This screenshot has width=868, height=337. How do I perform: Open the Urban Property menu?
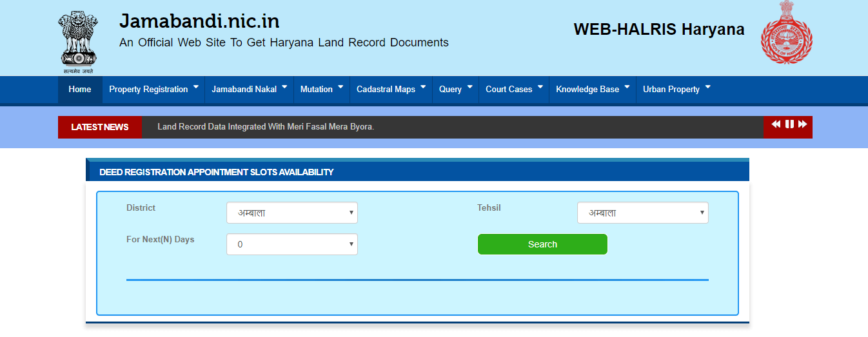click(676, 90)
